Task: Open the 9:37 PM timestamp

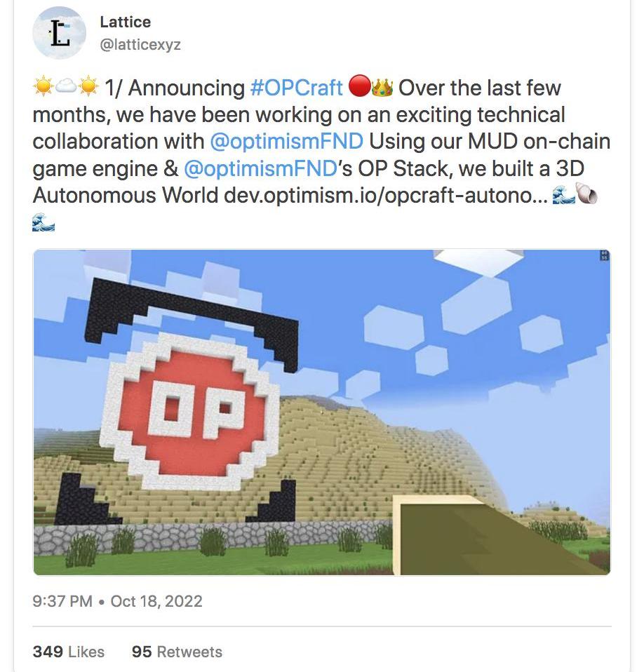Action: point(62,601)
